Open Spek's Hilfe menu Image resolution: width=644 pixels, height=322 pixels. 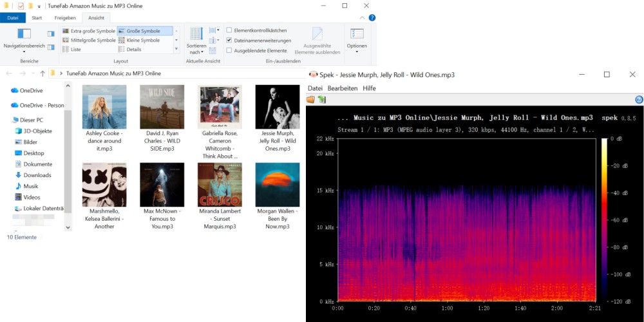pyautogui.click(x=369, y=88)
